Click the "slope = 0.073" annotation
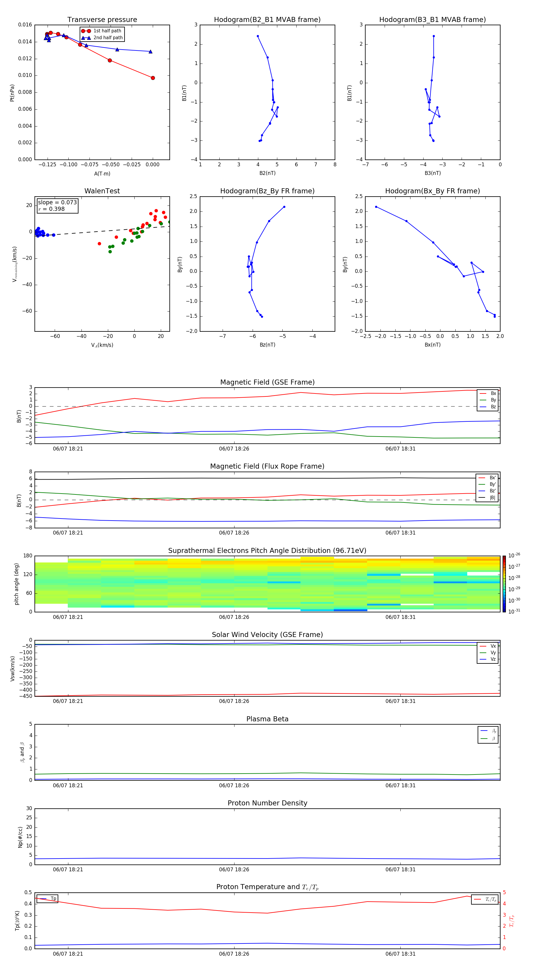The width and height of the screenshot is (535, 980). click(57, 203)
